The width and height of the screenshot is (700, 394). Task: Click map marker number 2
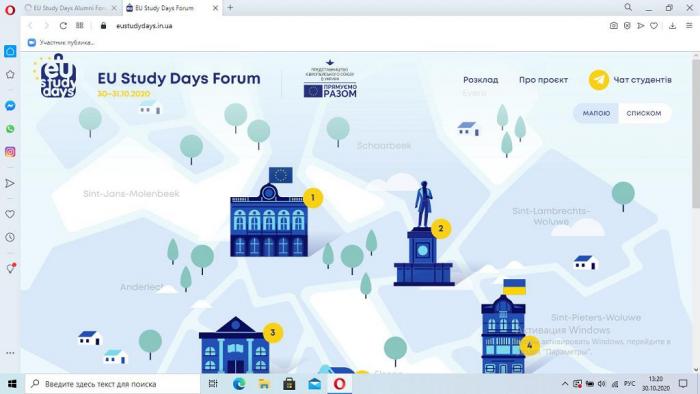point(441,229)
